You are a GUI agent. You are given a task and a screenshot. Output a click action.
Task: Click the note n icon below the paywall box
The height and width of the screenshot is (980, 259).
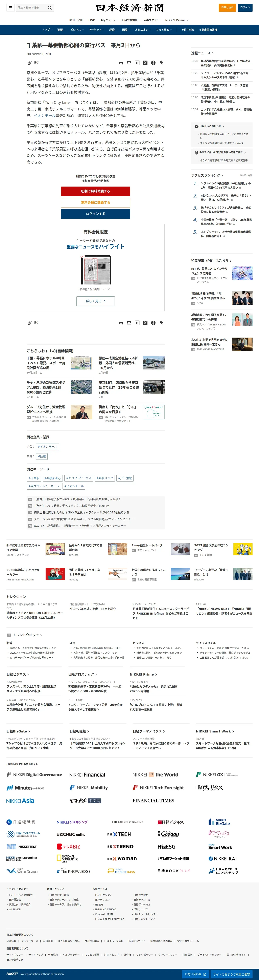137,323
